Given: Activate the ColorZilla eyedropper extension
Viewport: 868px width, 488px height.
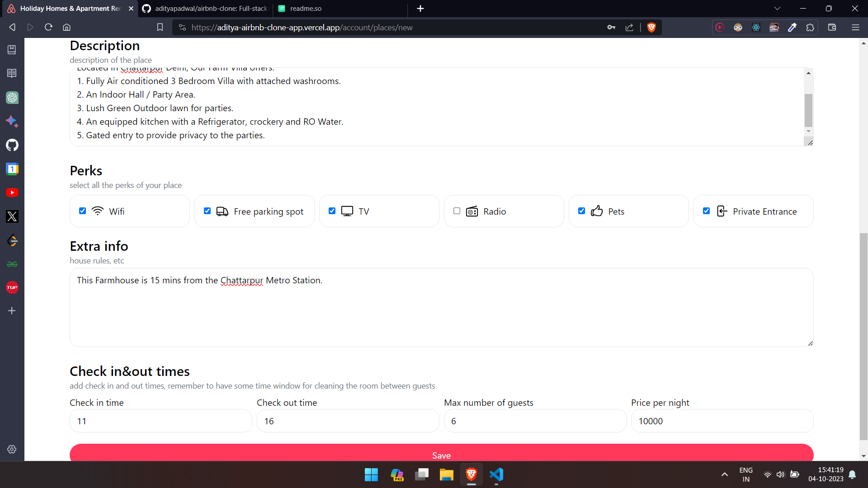Looking at the screenshot, I should (792, 27).
